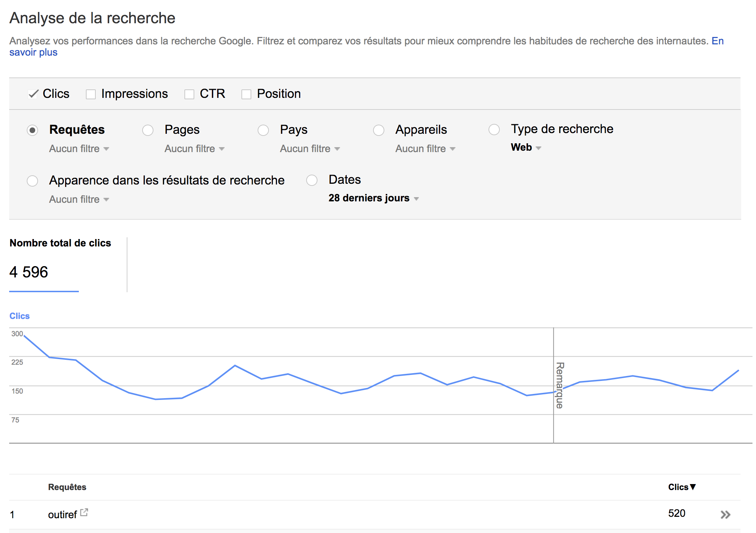The width and height of the screenshot is (756, 533).
Task: Select the Pays radio button
Action: click(263, 130)
